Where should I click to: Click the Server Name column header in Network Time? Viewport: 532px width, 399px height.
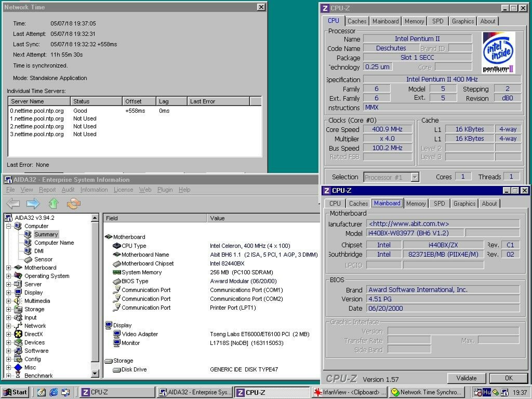[39, 101]
